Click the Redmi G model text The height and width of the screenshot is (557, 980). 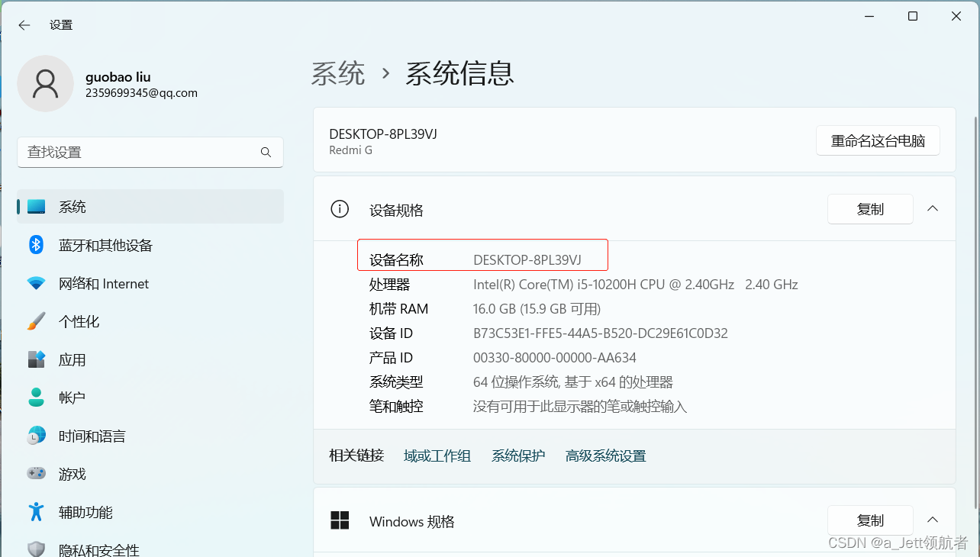click(x=351, y=150)
